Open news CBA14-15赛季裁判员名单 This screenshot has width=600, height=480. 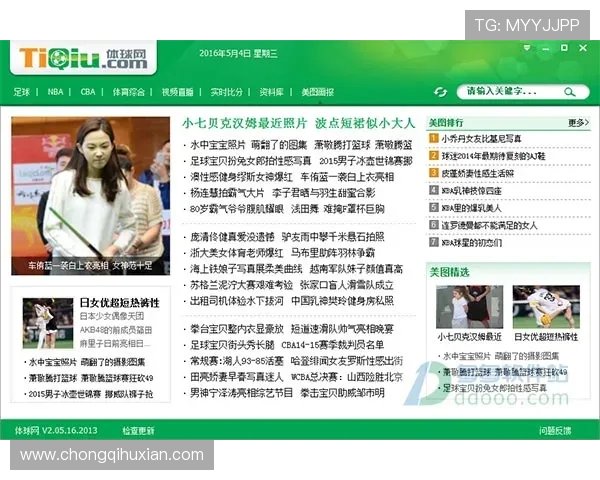333,345
